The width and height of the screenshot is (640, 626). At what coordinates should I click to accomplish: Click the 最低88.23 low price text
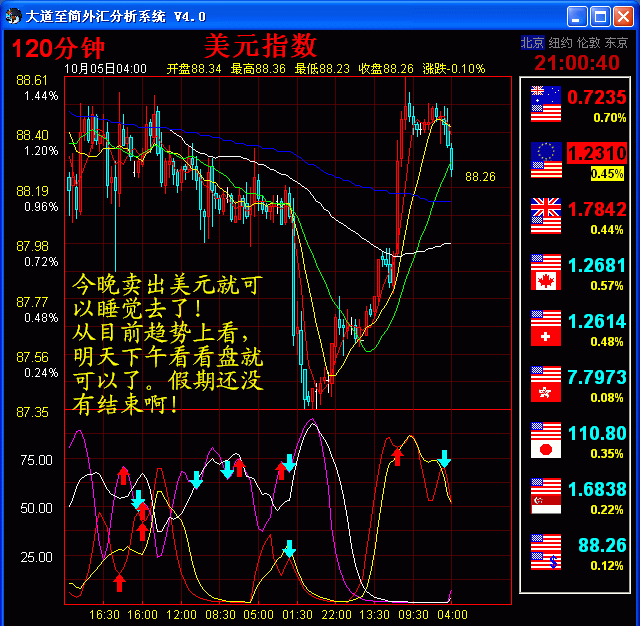pos(322,69)
